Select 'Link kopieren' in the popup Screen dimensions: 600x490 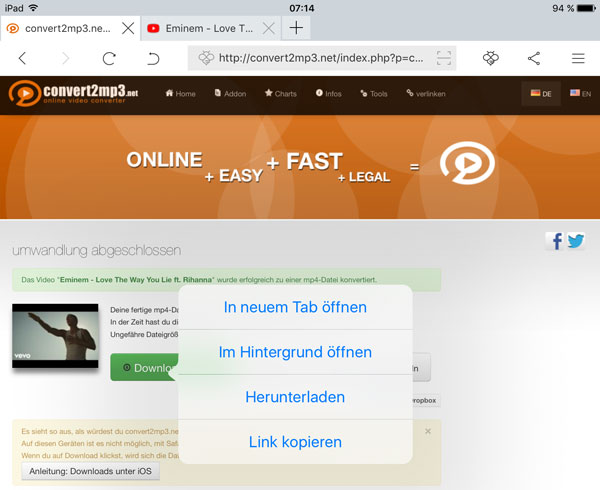pyautogui.click(x=295, y=442)
